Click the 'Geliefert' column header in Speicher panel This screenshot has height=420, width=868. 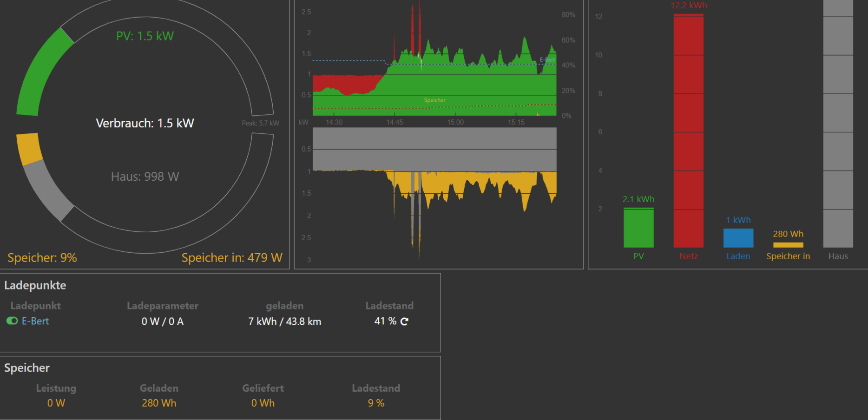[263, 388]
